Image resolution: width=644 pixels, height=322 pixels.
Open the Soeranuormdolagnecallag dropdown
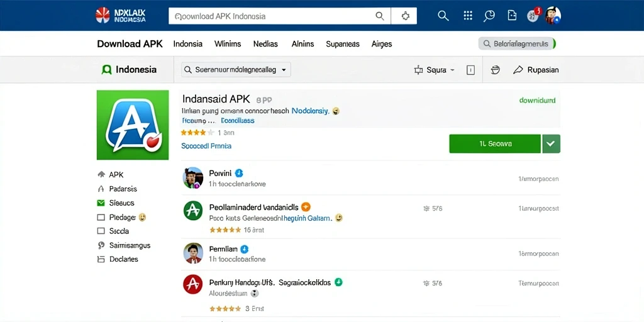[236, 70]
